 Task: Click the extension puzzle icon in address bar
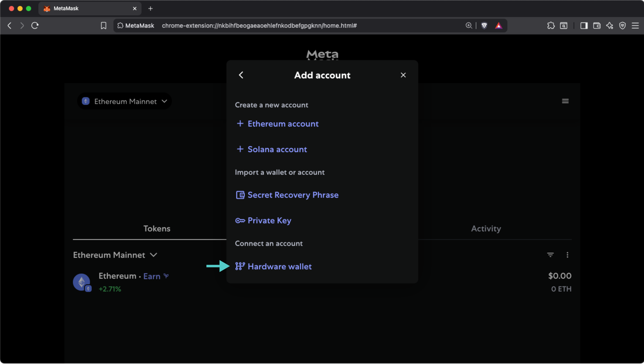tap(120, 26)
